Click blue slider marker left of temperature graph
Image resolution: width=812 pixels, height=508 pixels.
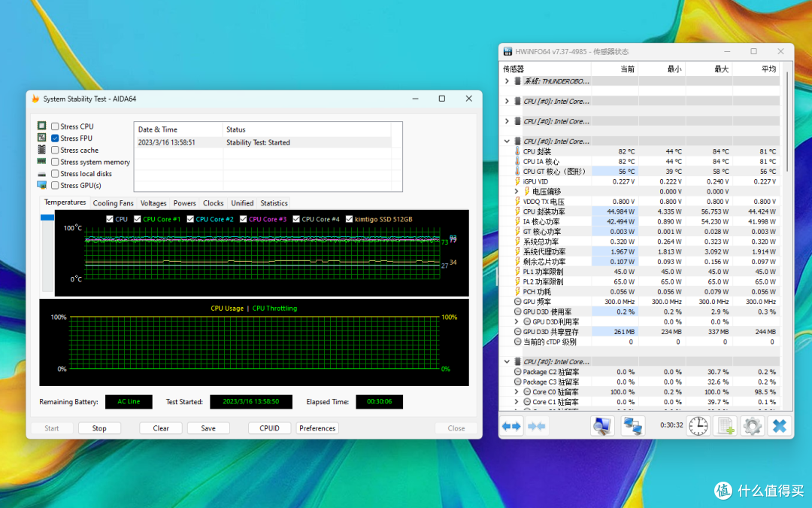point(47,217)
